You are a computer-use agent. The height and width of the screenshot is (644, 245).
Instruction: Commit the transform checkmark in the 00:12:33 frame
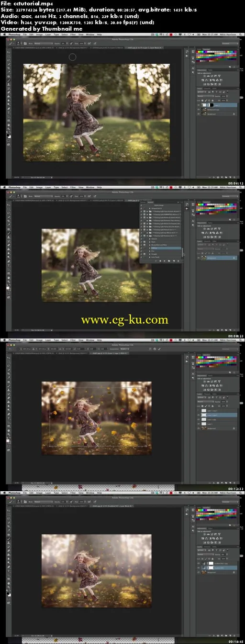pyautogui.click(x=159, y=349)
